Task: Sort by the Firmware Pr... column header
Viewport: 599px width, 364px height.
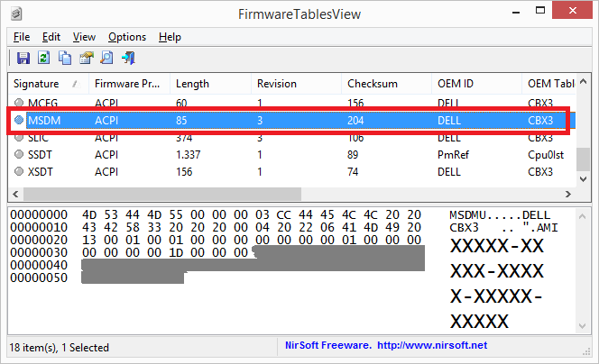Action: (x=130, y=84)
